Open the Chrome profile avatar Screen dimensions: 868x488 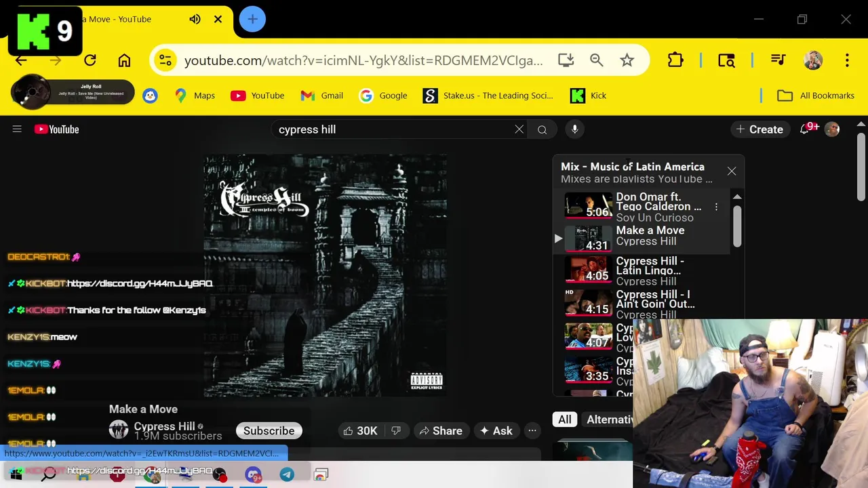pos(813,60)
